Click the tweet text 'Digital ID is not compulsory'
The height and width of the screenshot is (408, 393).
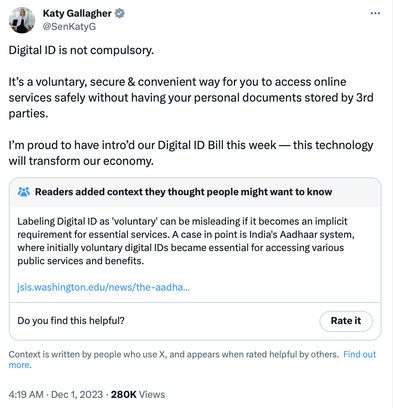coord(81,50)
